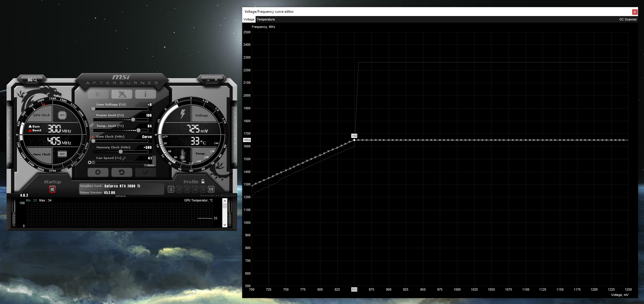
Task: Launch the OC Scanner magnifier at top left
Action: tap(32, 80)
